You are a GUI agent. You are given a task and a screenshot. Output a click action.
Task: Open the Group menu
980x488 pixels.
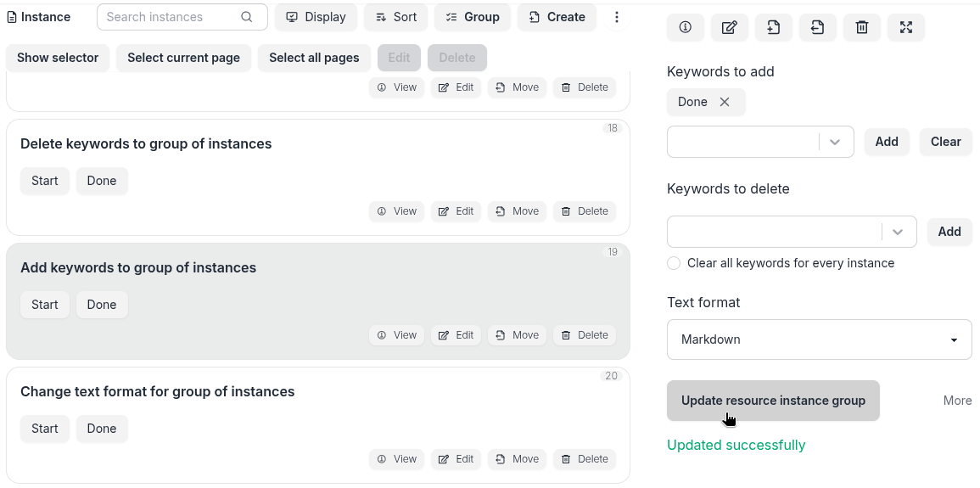click(472, 17)
